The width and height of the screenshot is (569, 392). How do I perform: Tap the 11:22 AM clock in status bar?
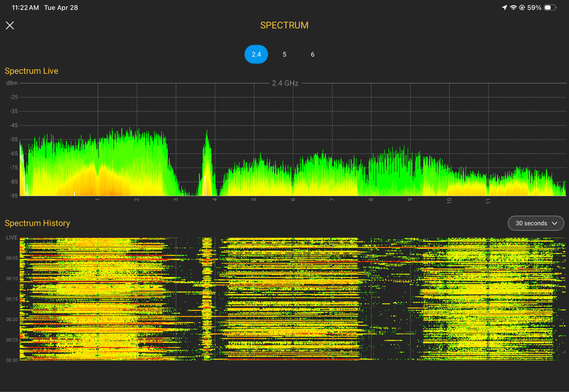pos(25,7)
